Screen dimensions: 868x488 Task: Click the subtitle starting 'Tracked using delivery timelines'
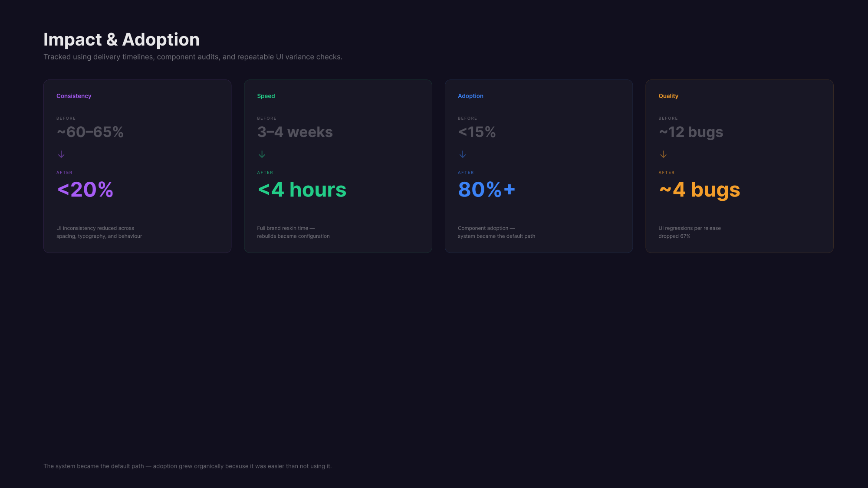(x=193, y=57)
